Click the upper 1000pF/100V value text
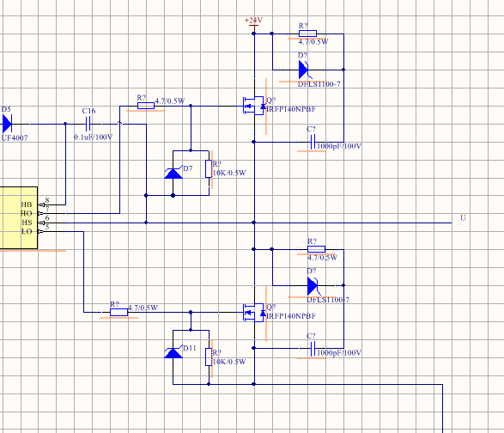This screenshot has width=504, height=433. [339, 146]
